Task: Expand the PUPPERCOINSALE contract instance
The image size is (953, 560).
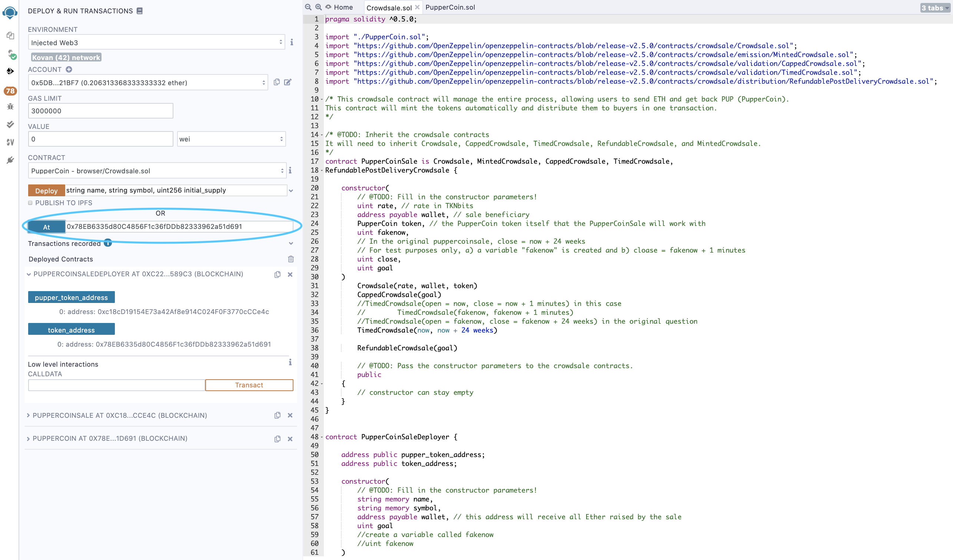Action: pos(29,415)
